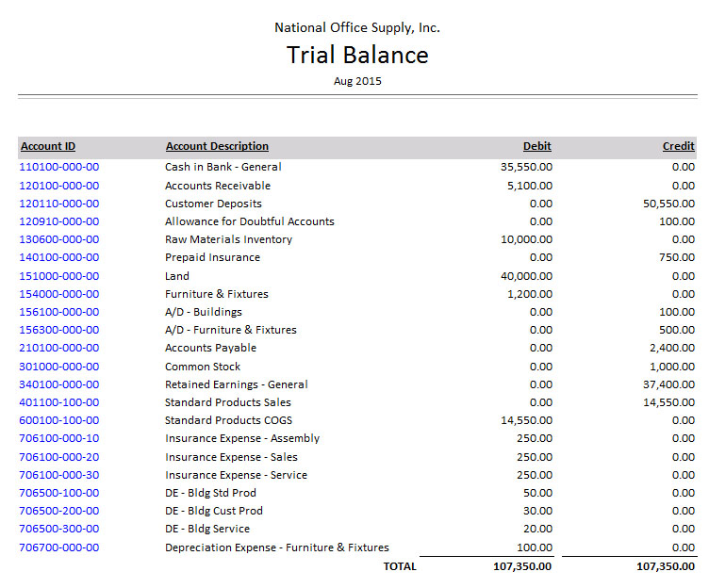
Task: Click the 301000-000-00 Common Stock link
Action: pos(58,367)
